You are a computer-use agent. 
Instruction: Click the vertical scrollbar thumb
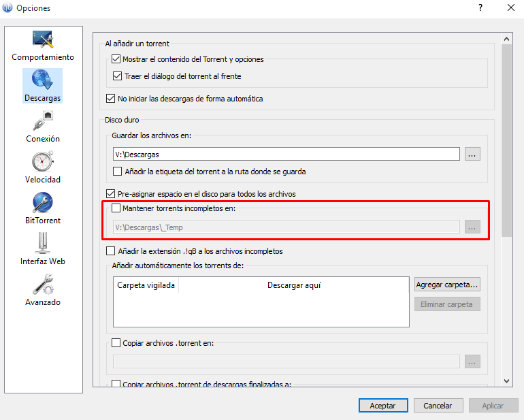pos(506,140)
